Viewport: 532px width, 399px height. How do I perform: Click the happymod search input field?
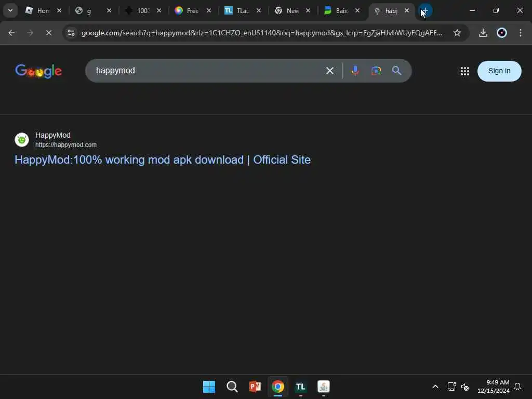[x=207, y=71]
